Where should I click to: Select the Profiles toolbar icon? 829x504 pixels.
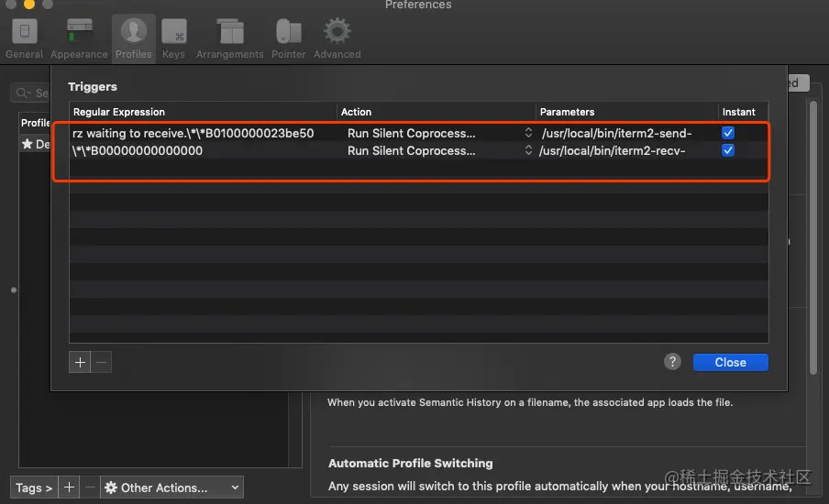pos(133,38)
